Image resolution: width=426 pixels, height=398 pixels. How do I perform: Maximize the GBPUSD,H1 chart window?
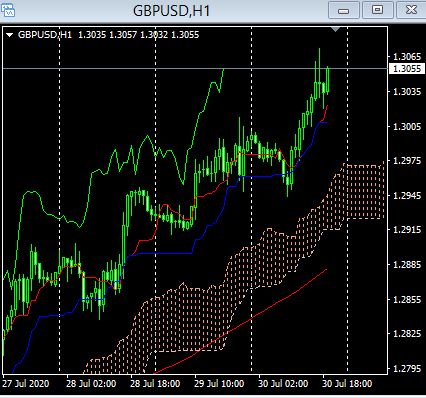(377, 10)
